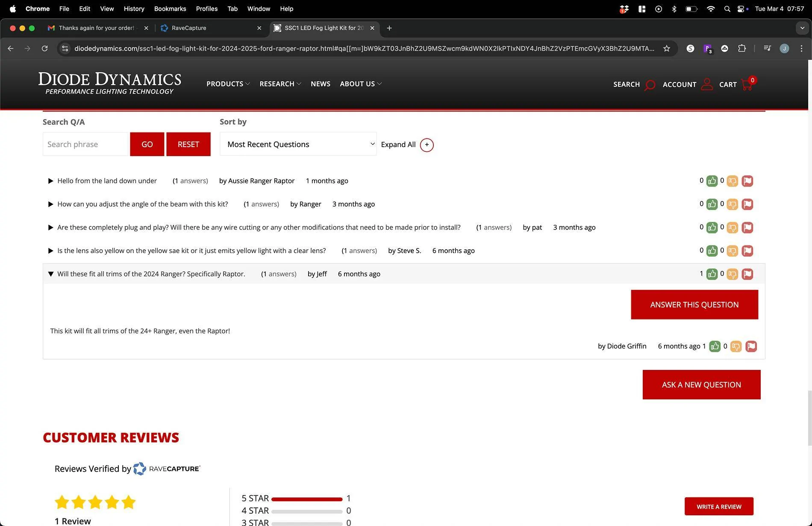
Task: Open the News page
Action: tap(321, 84)
